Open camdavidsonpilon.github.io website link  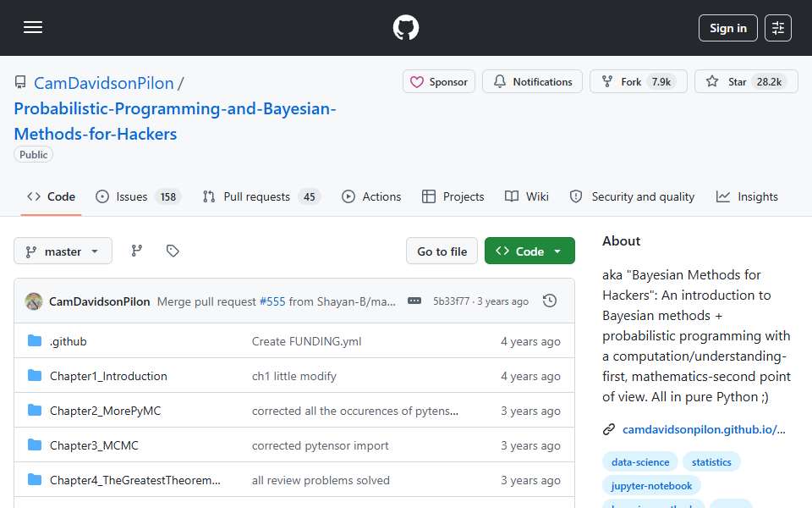click(x=704, y=430)
